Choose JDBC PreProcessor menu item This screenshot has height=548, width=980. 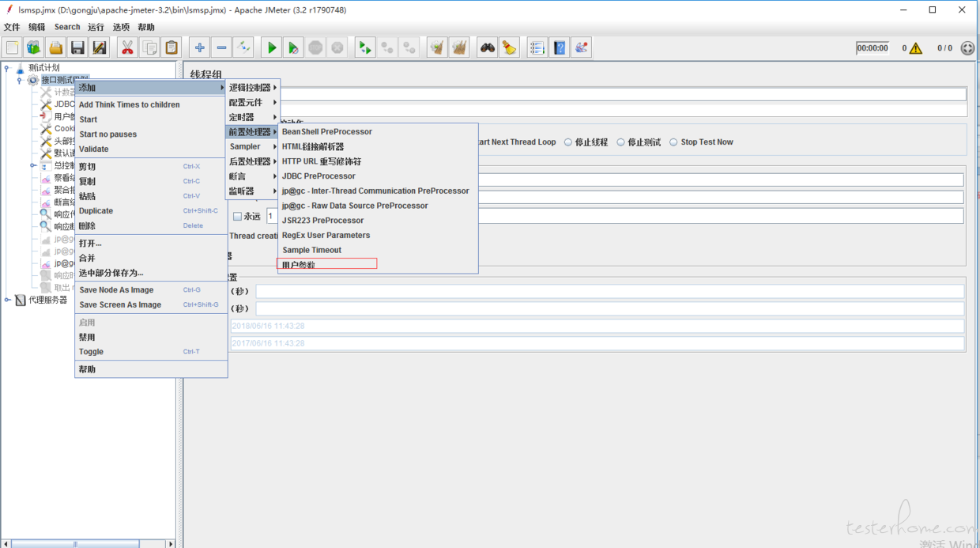click(x=378, y=176)
